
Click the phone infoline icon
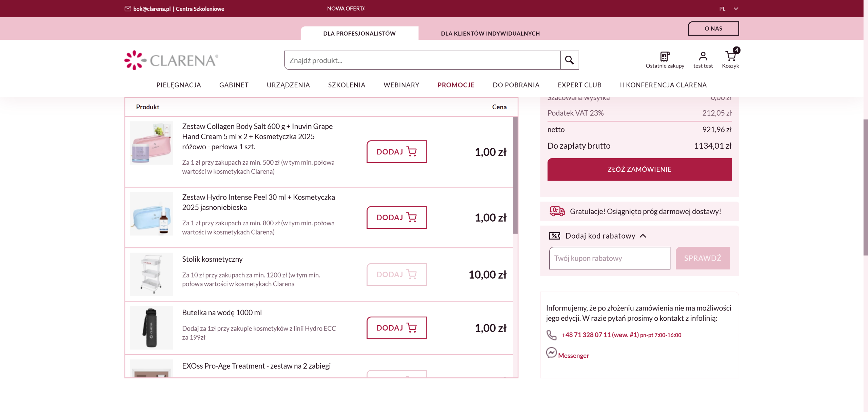coord(551,335)
